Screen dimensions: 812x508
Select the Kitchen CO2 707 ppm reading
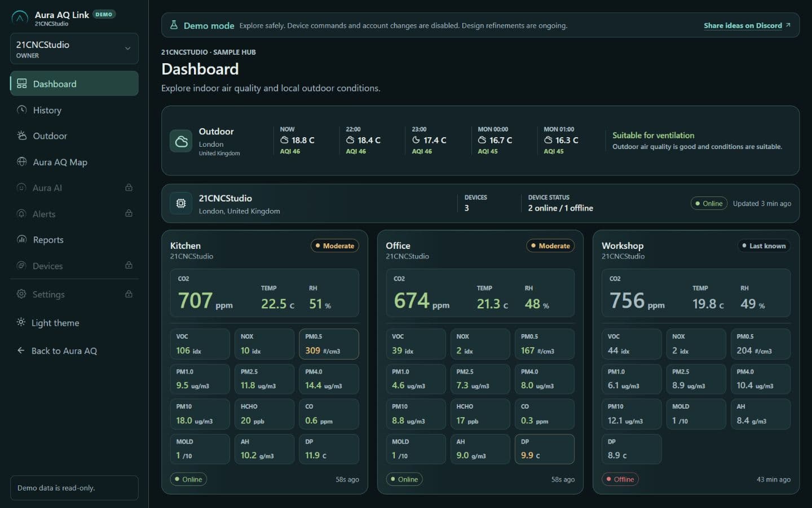pyautogui.click(x=205, y=300)
